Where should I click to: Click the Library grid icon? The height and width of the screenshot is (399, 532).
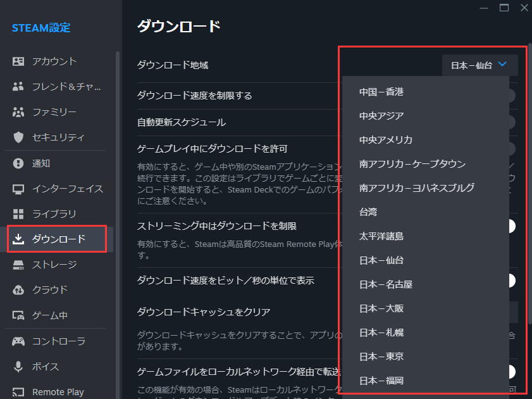tap(18, 214)
